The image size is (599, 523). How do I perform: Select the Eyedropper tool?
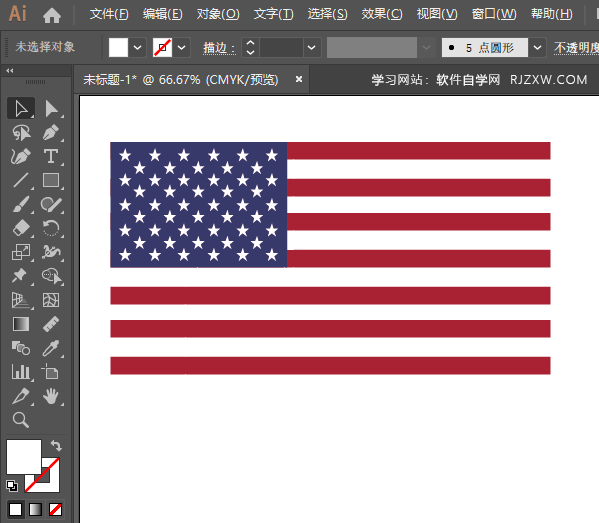51,348
